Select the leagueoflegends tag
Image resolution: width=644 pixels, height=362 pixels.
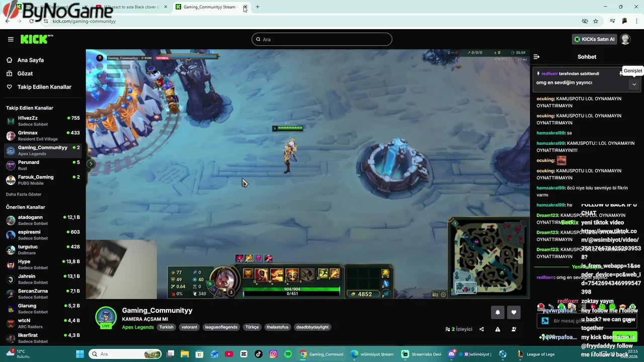[221, 327]
